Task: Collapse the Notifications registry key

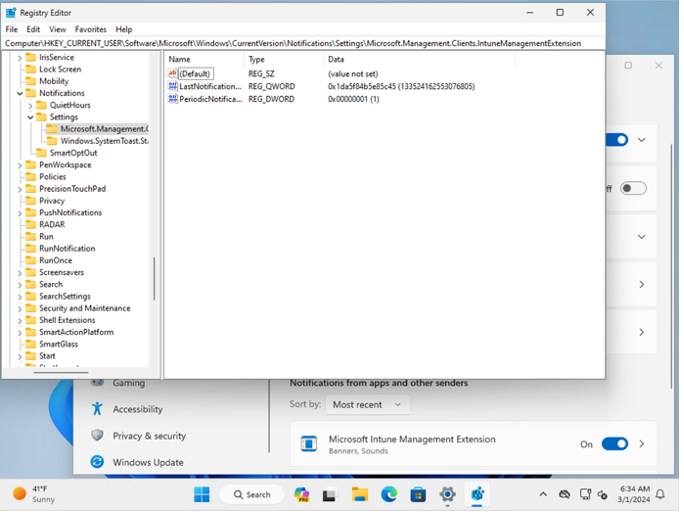Action: coord(21,93)
